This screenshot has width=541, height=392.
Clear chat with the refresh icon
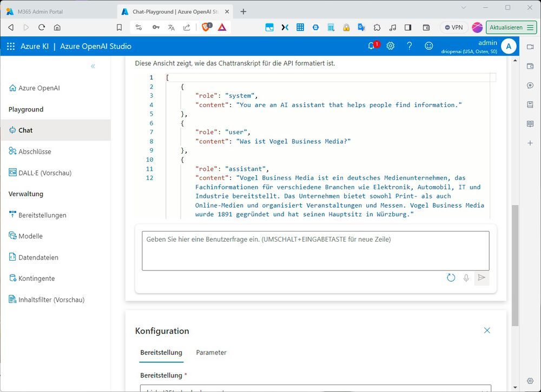(x=451, y=278)
